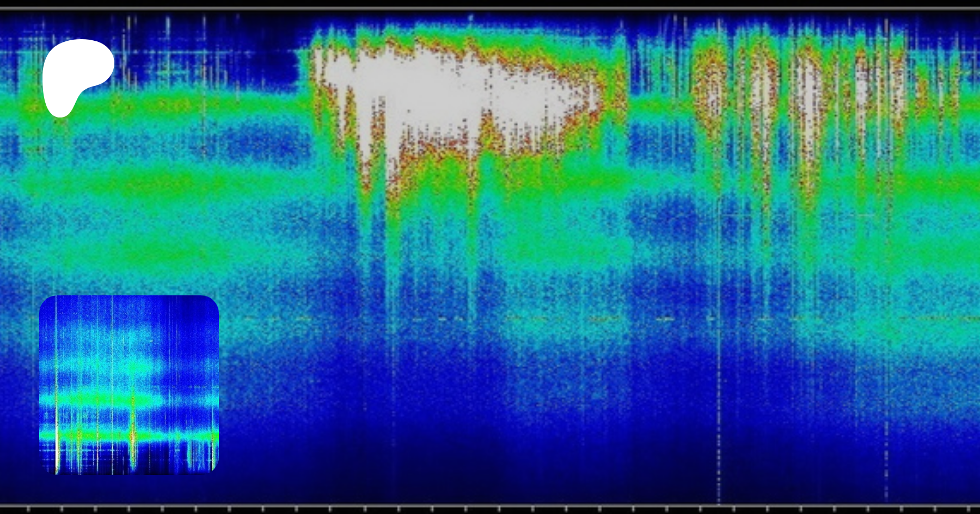Click the last tick on the bottom time axis
Screen dimensions: 980x514
[x=967, y=509]
